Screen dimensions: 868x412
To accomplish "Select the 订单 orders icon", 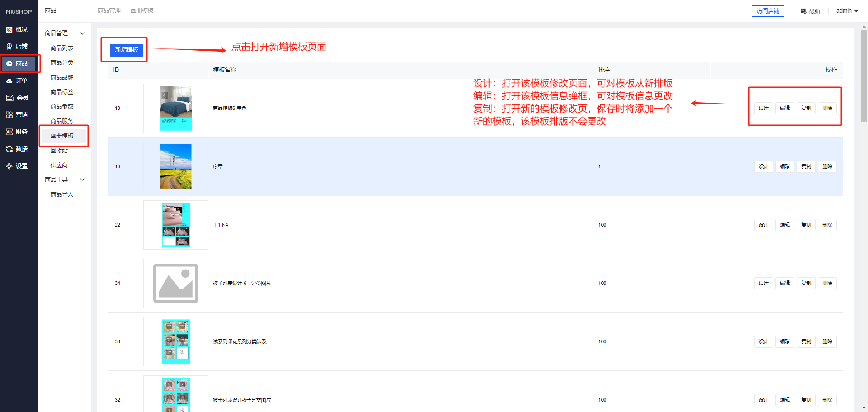I will [x=9, y=81].
